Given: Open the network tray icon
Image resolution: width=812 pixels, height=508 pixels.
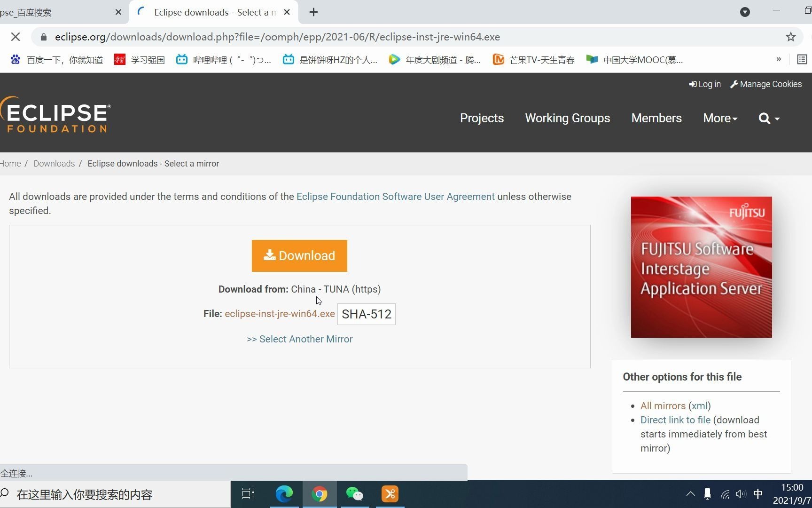Looking at the screenshot, I should (x=725, y=494).
